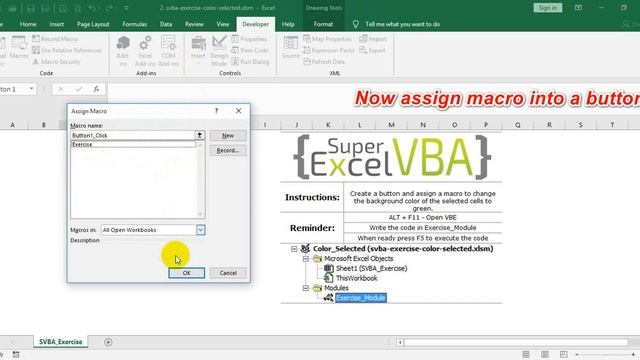Toggle Use Relative References
The height and width of the screenshot is (360, 640).
[x=67, y=50]
